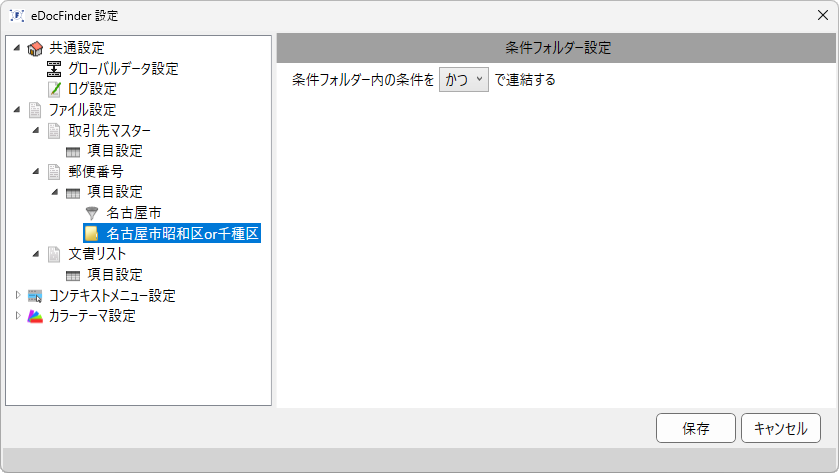Collapse the ファイル設定 tree node
839x473 pixels.
(17, 110)
